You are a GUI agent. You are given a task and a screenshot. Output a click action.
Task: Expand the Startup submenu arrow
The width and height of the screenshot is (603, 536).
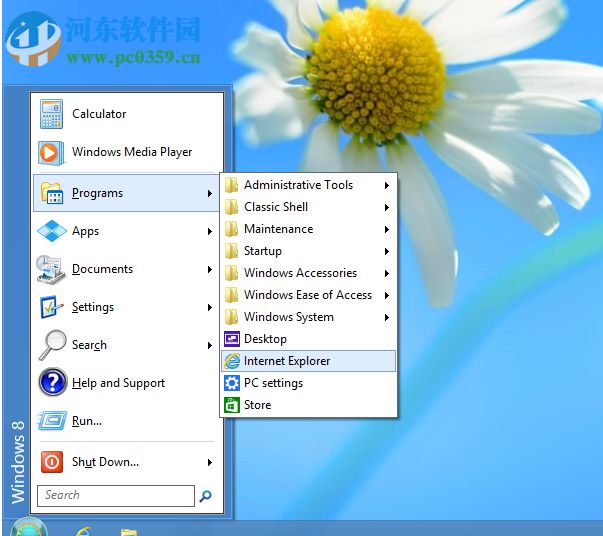tap(387, 251)
